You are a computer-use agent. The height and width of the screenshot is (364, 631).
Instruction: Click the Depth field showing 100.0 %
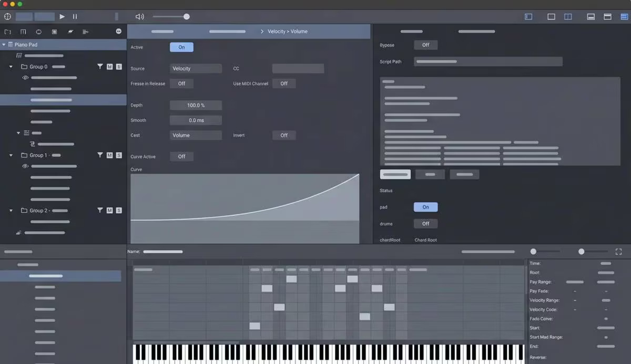[196, 105]
